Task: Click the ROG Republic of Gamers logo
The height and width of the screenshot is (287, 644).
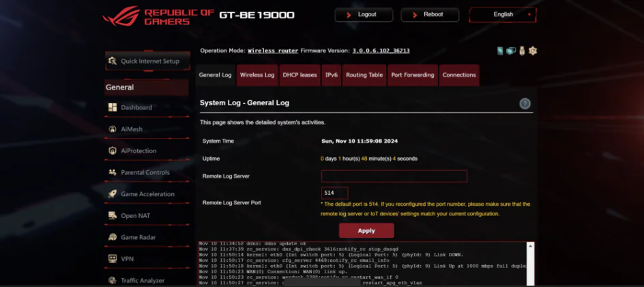Action: 158,16
